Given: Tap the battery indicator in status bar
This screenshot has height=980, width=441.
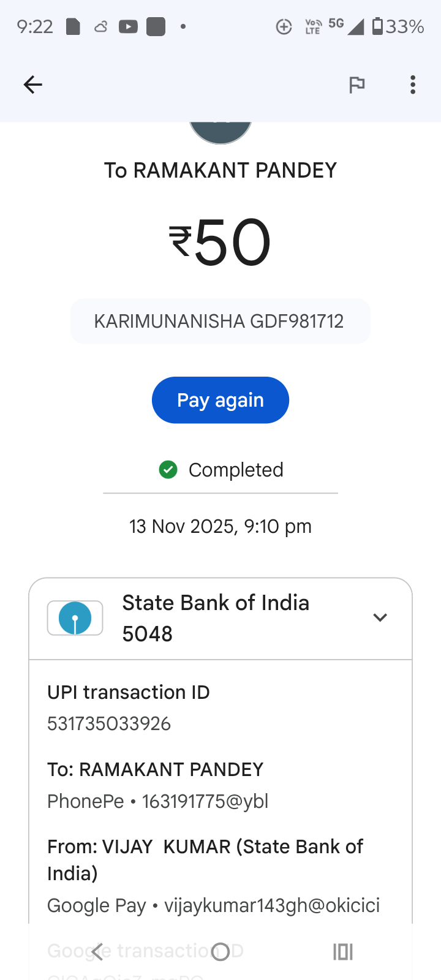Looking at the screenshot, I should pyautogui.click(x=378, y=26).
